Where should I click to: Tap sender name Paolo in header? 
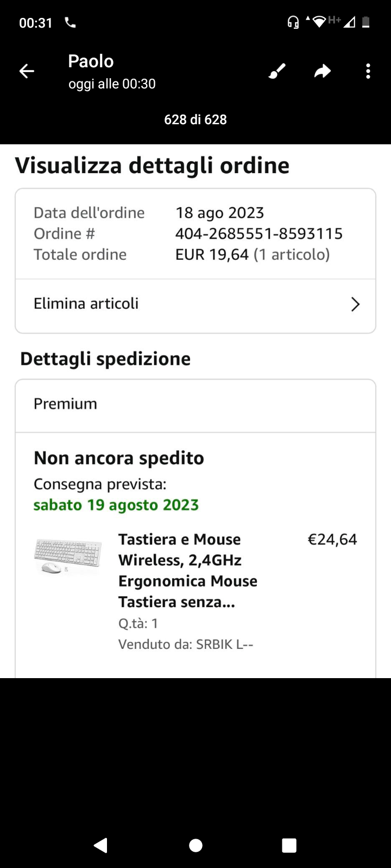tap(91, 61)
